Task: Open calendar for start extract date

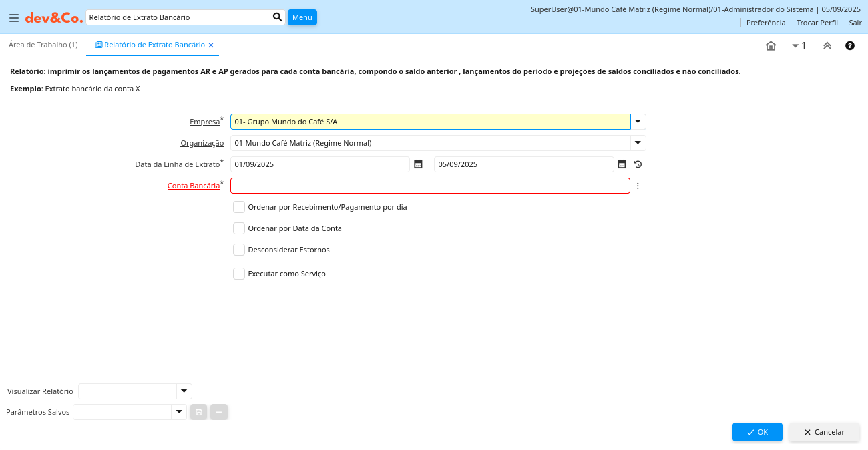Action: point(418,164)
